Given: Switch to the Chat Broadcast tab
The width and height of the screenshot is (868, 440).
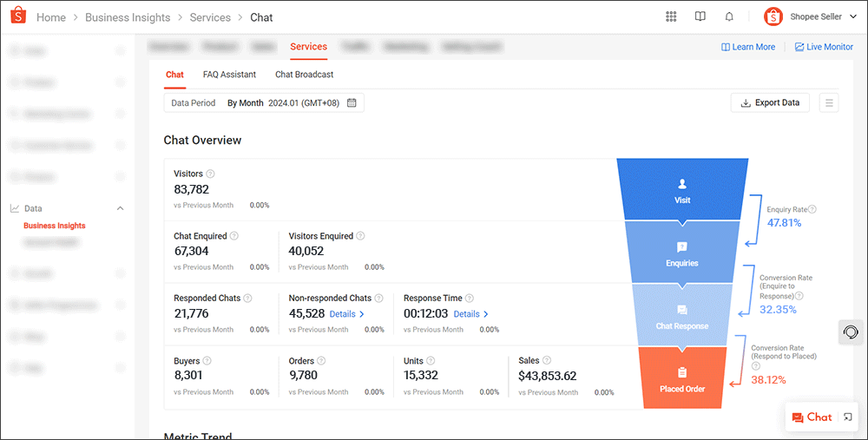Looking at the screenshot, I should (x=304, y=75).
